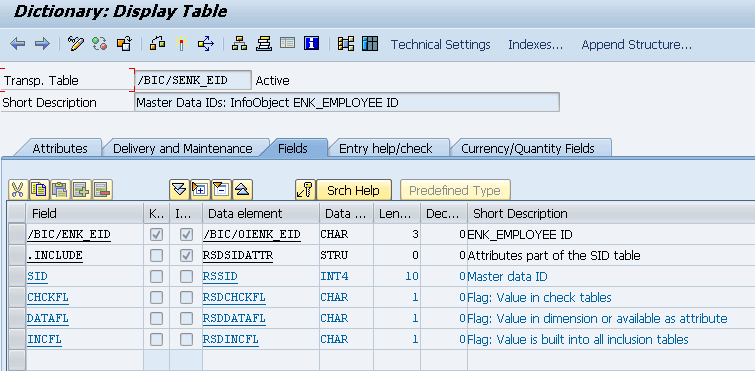This screenshot has height=371, width=755.
Task: Click the Data element column header
Action: 260,213
